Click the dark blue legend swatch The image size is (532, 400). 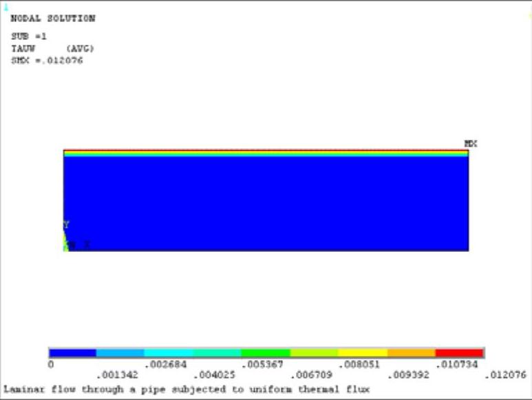click(72, 353)
